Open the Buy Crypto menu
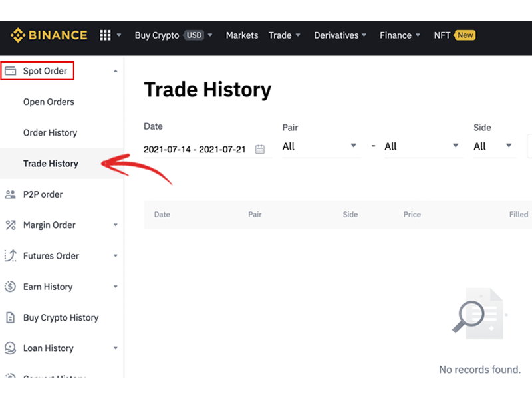This screenshot has width=532, height=399. click(157, 35)
